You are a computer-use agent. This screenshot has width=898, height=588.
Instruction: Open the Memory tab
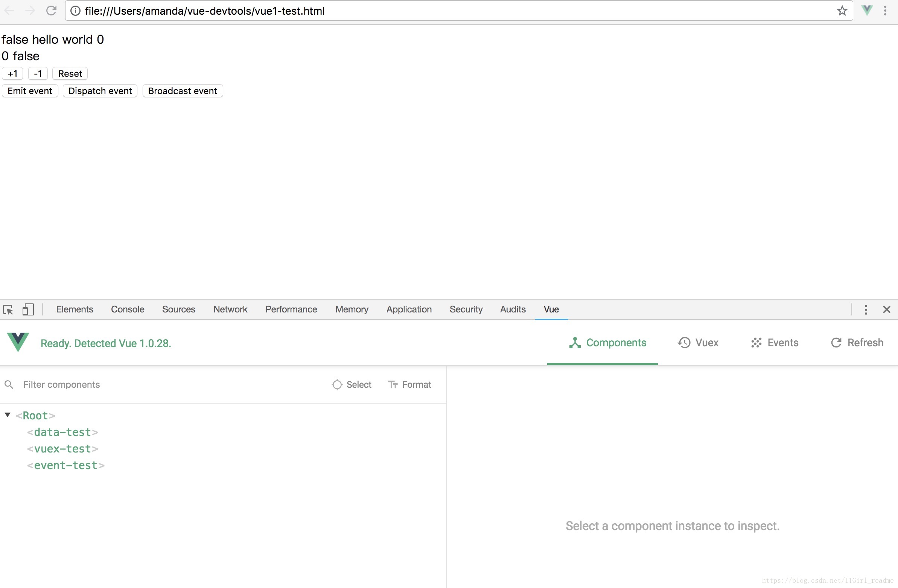pyautogui.click(x=352, y=309)
